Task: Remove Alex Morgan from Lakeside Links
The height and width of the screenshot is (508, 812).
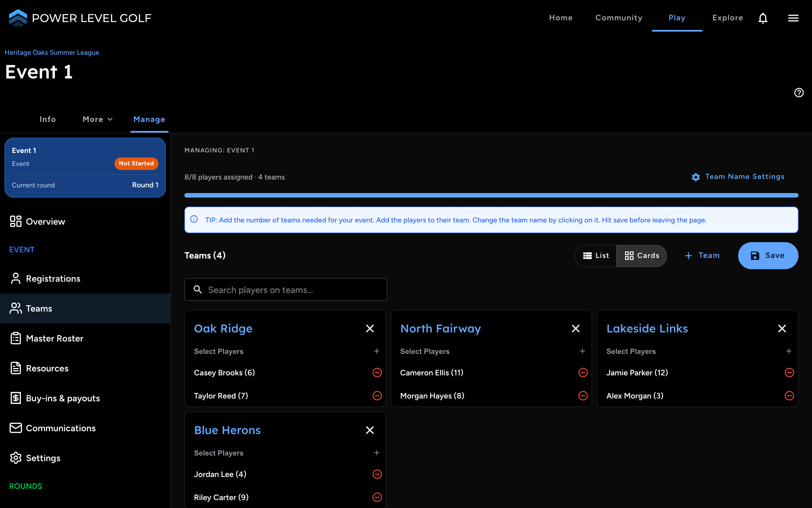Action: pos(789,396)
